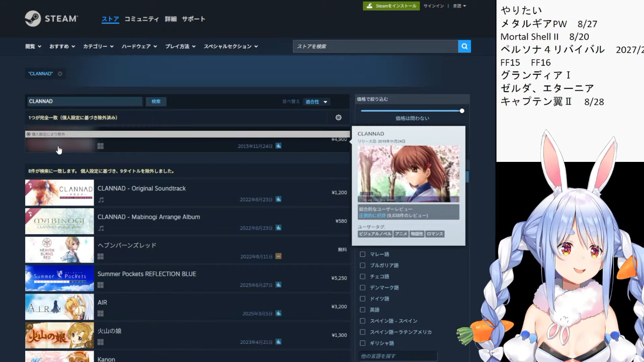The image size is (644, 362).
Task: Click the CLANNAD search term field
Action: tap(85, 102)
